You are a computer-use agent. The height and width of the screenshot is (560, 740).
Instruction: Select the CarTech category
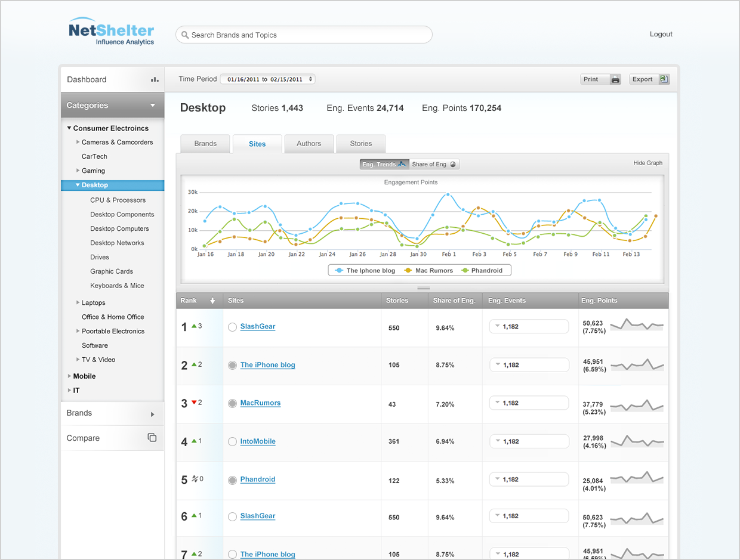[x=94, y=156]
